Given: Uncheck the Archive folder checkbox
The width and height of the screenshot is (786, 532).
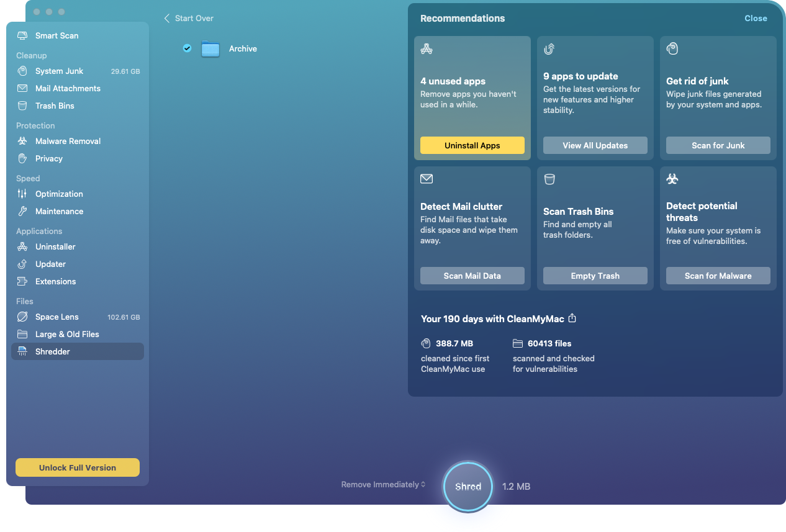Looking at the screenshot, I should click(187, 48).
